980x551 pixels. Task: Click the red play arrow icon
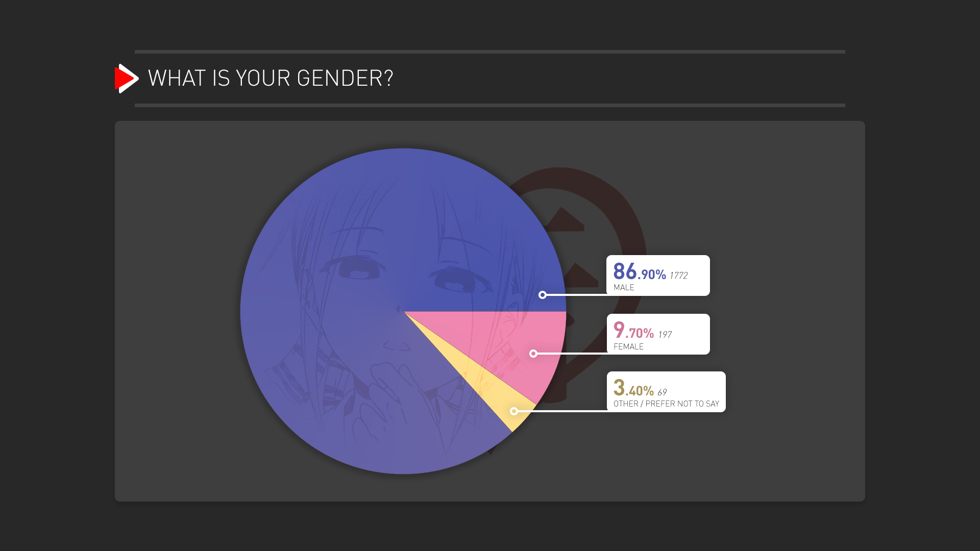pyautogui.click(x=127, y=79)
